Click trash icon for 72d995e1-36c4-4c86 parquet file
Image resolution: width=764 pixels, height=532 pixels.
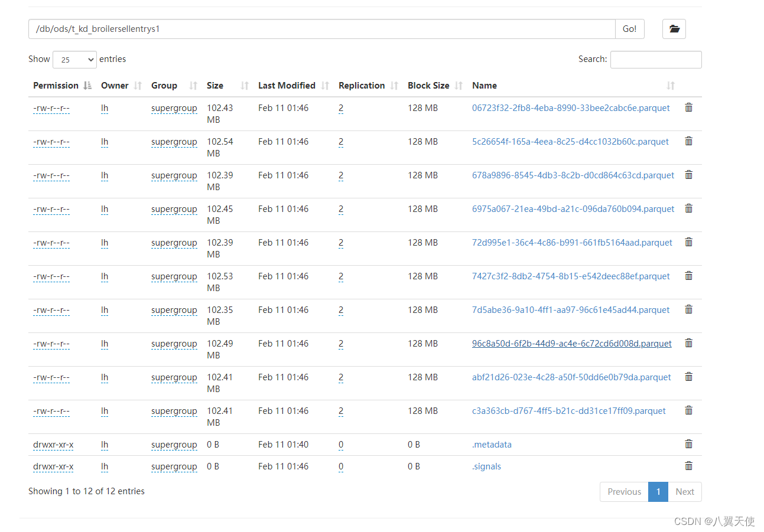click(x=688, y=242)
